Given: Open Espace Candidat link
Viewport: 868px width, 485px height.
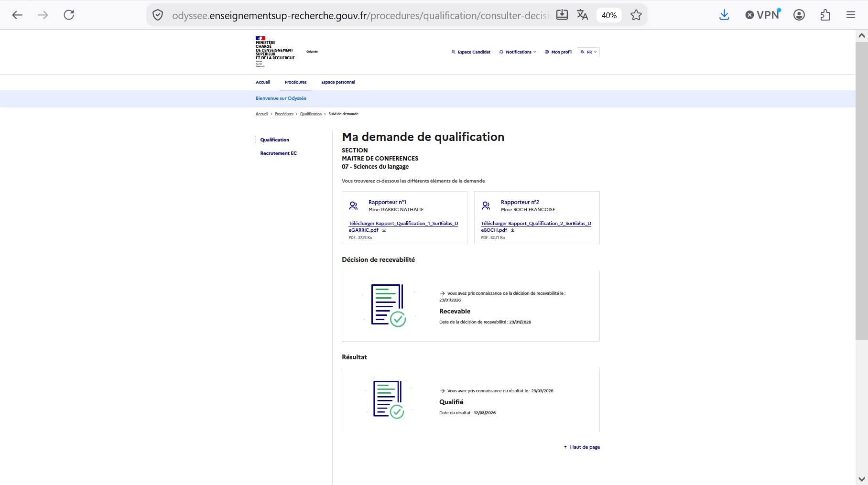Looking at the screenshot, I should pyautogui.click(x=471, y=52).
